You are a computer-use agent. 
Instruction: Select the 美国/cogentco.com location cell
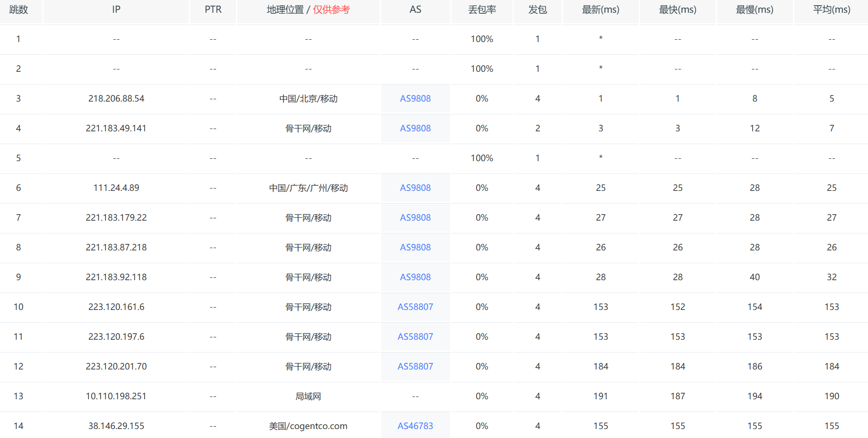tap(308, 425)
